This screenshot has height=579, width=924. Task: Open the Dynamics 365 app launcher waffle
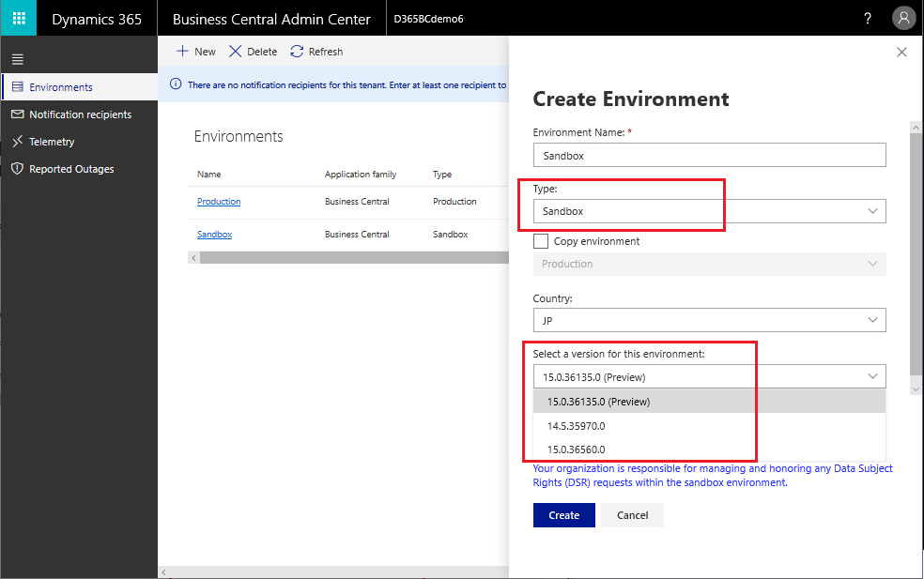18,18
